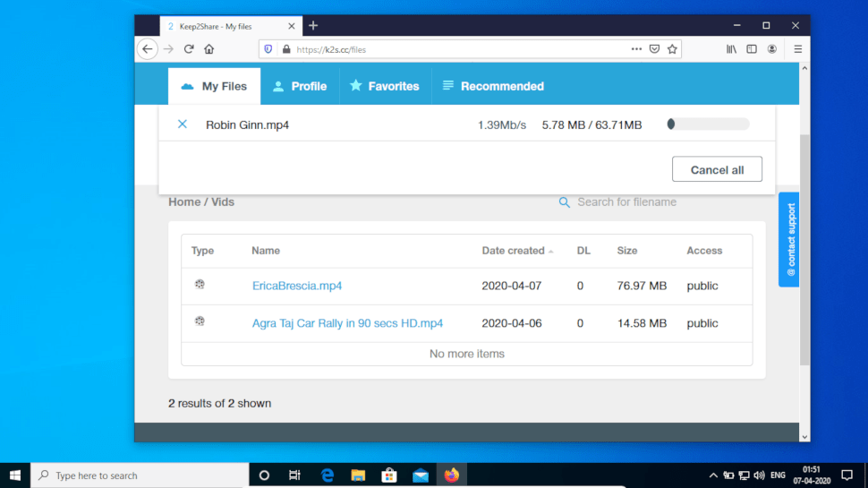Click the Name column header
Viewport: 868px width, 488px height.
pos(266,251)
